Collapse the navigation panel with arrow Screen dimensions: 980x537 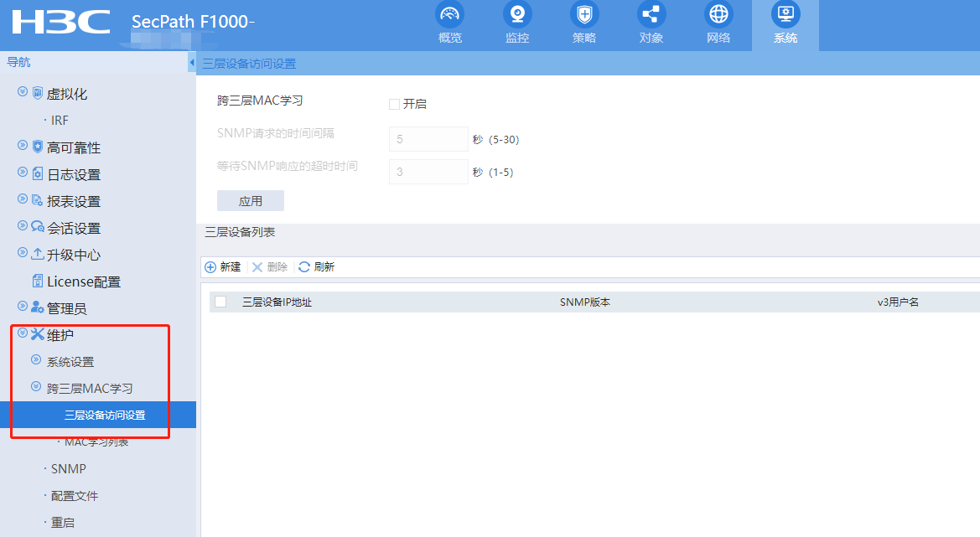coord(192,62)
